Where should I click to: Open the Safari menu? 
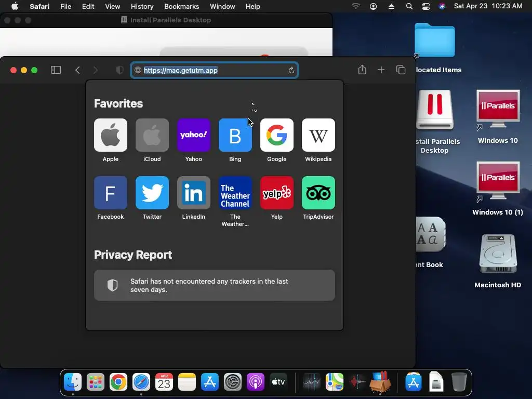click(x=39, y=6)
